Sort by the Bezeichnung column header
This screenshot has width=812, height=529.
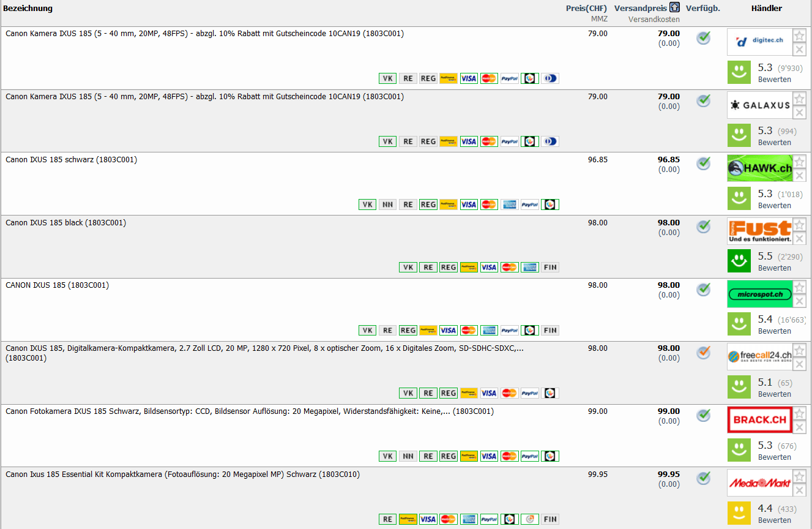pos(28,9)
